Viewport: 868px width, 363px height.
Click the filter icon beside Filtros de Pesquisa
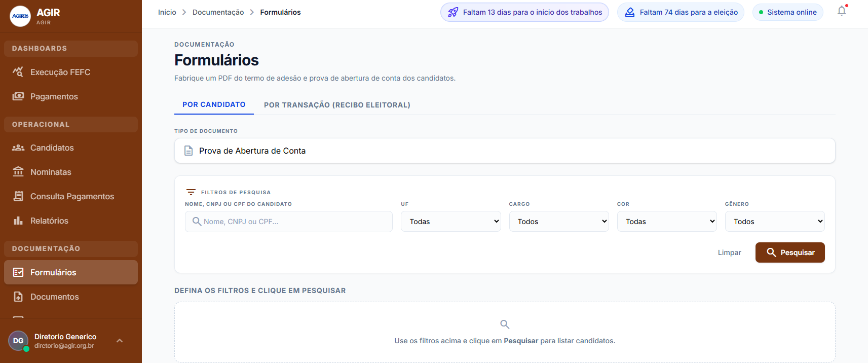(191, 192)
